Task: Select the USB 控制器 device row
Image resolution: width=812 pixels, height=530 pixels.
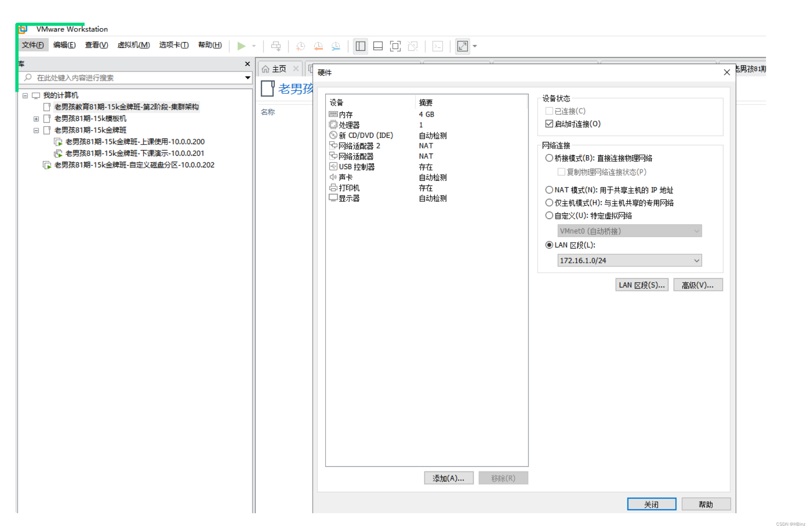Action: pyautogui.click(x=427, y=167)
